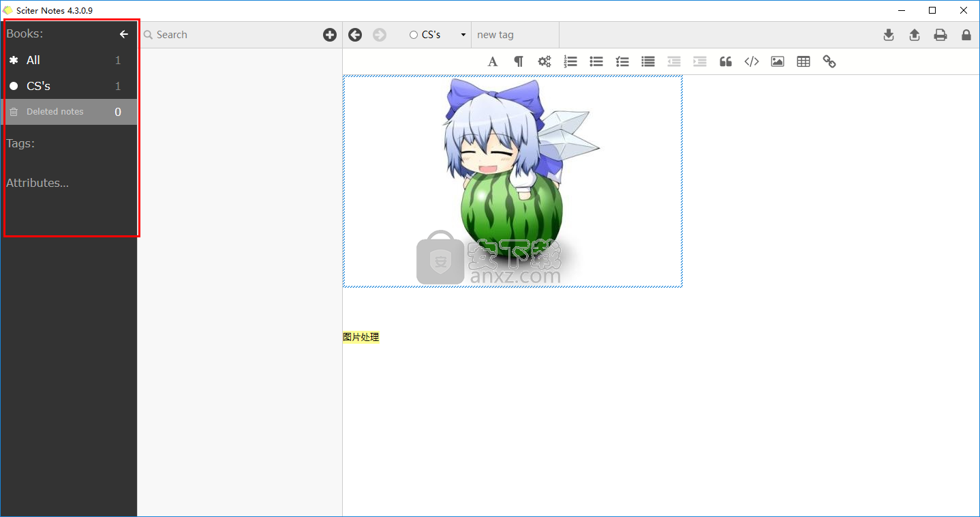
Task: Print the current note
Action: [940, 35]
